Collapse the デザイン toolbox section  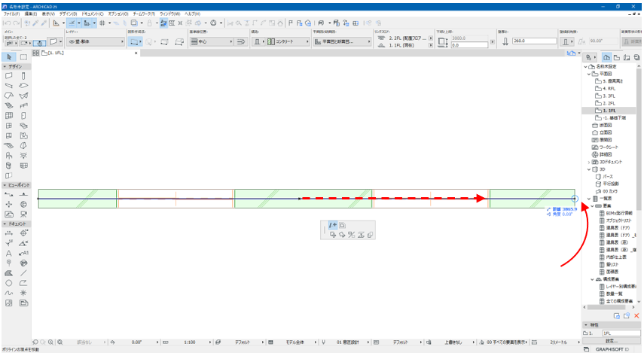(x=5, y=66)
